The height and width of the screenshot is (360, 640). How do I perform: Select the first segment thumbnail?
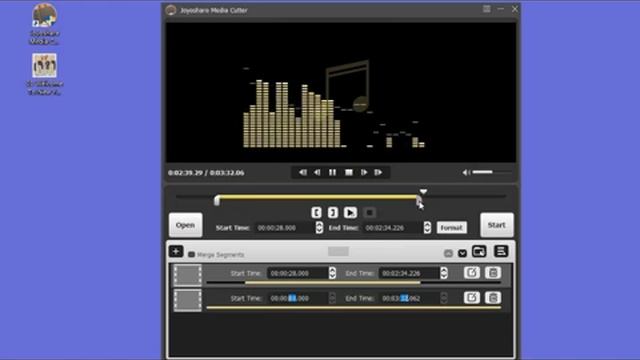point(188,275)
